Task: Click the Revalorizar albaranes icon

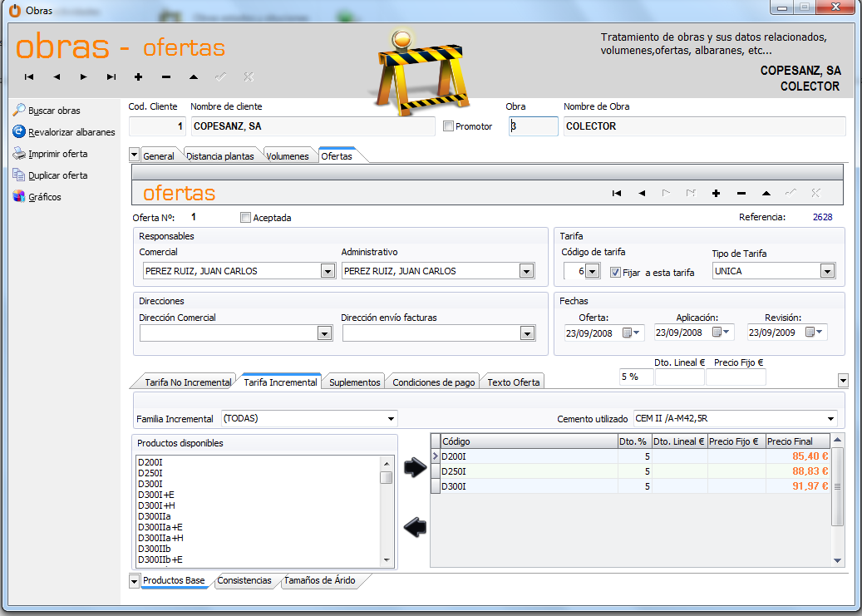Action: coord(19,132)
